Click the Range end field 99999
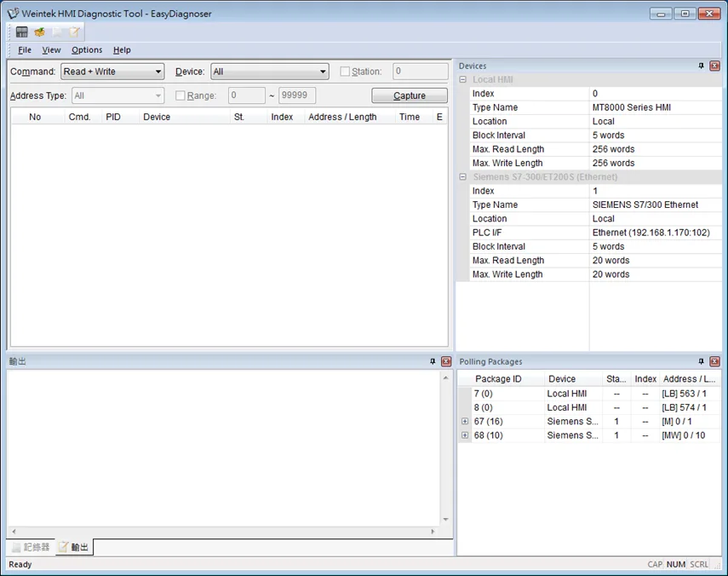Image resolution: width=728 pixels, height=576 pixels. pos(297,95)
